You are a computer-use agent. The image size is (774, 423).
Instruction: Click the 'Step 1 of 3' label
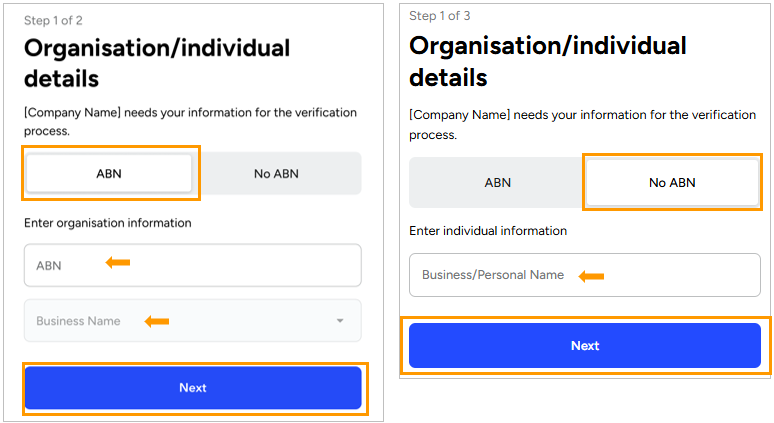(x=440, y=16)
